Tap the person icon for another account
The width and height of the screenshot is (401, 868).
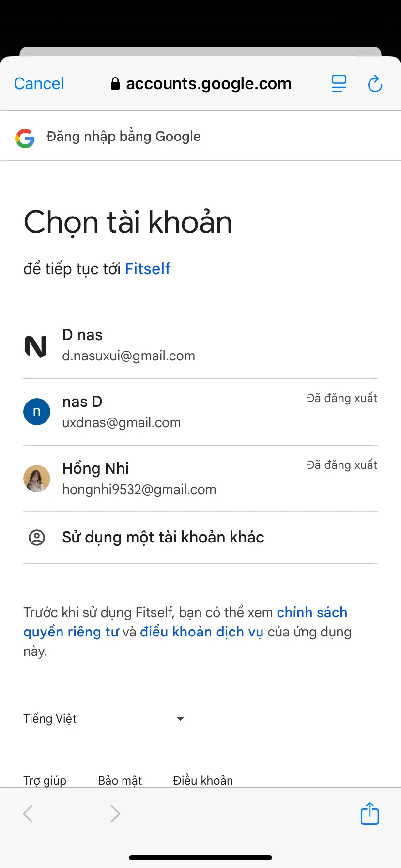click(x=37, y=538)
